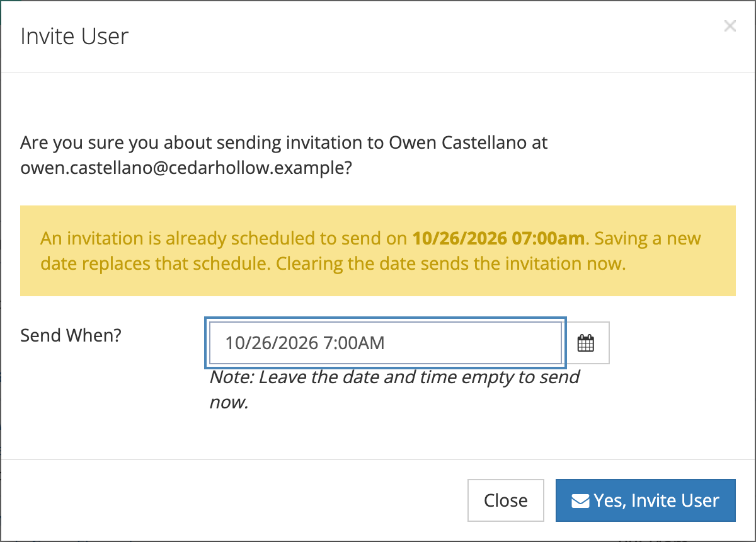The image size is (756, 542).
Task: Click the note about leaving date empty
Action: click(394, 389)
